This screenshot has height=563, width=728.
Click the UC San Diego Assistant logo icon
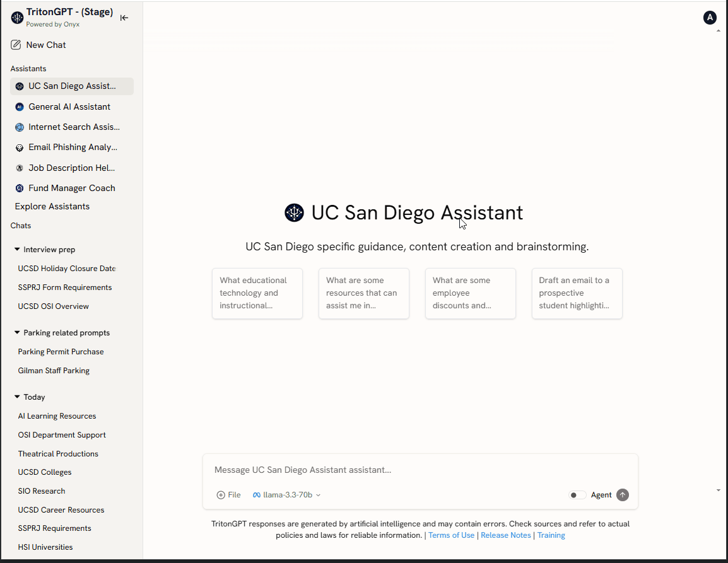point(294,212)
